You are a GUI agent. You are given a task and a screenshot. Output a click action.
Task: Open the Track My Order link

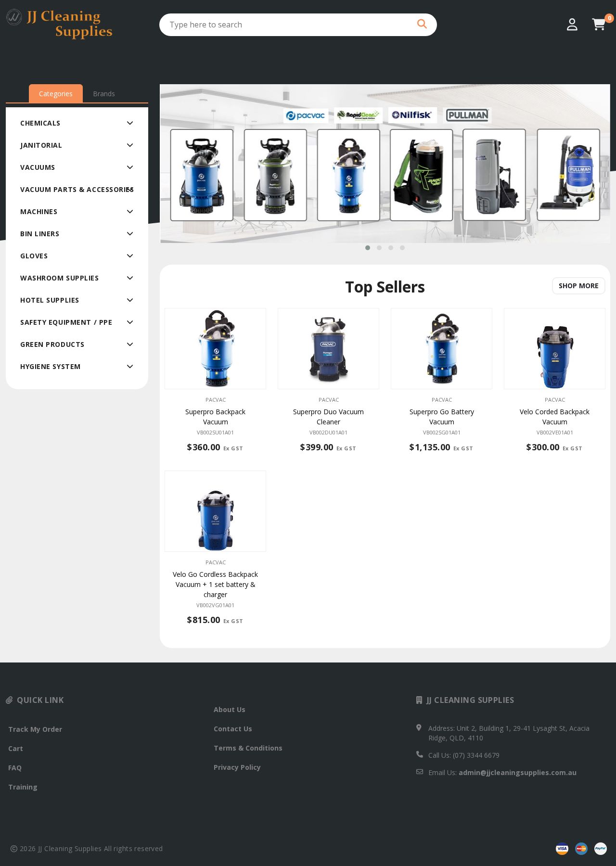pyautogui.click(x=35, y=729)
